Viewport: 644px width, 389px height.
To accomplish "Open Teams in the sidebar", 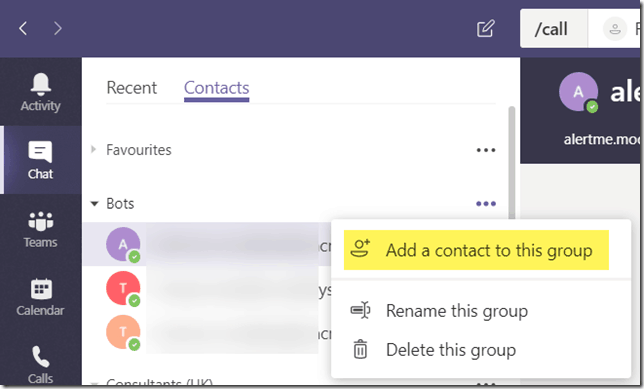I will pos(41,229).
